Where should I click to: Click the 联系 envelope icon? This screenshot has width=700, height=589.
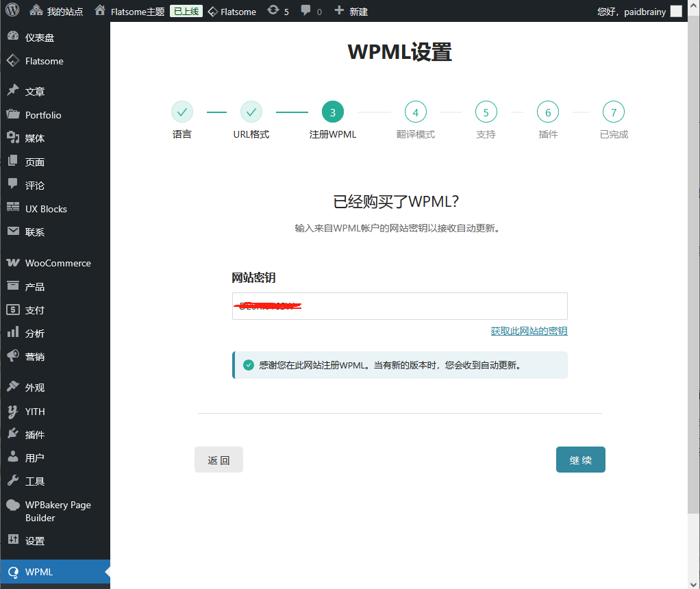click(13, 231)
